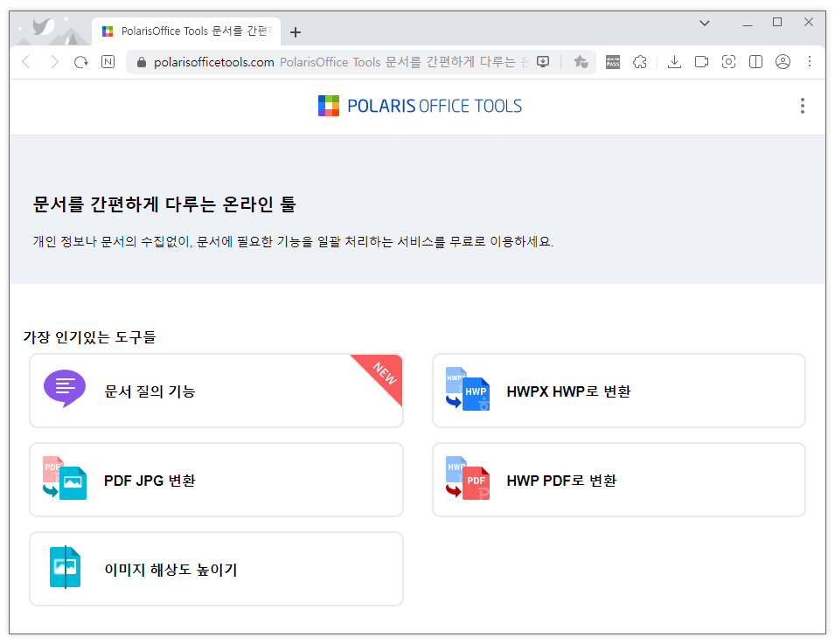Go forward with the browser forward arrow

pyautogui.click(x=54, y=62)
